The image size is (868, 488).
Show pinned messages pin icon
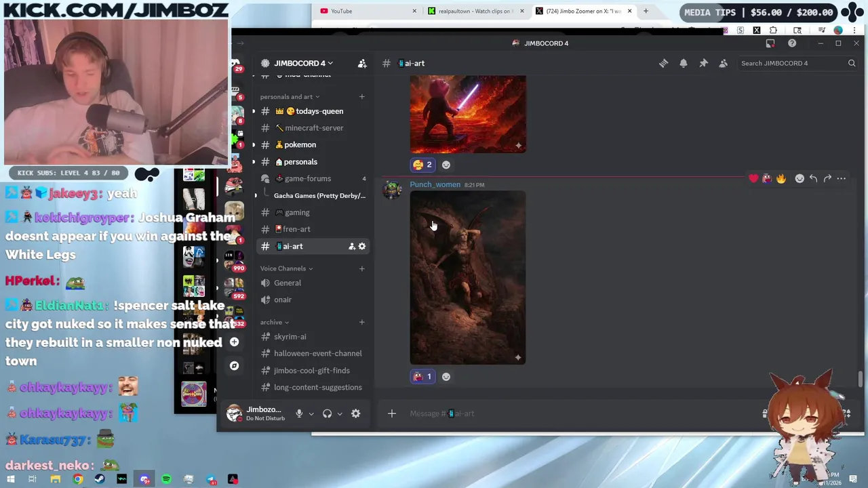703,63
